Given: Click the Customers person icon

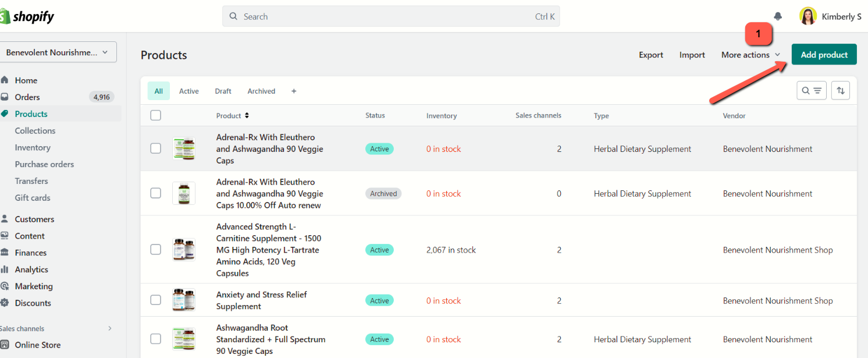Looking at the screenshot, I should tap(5, 219).
